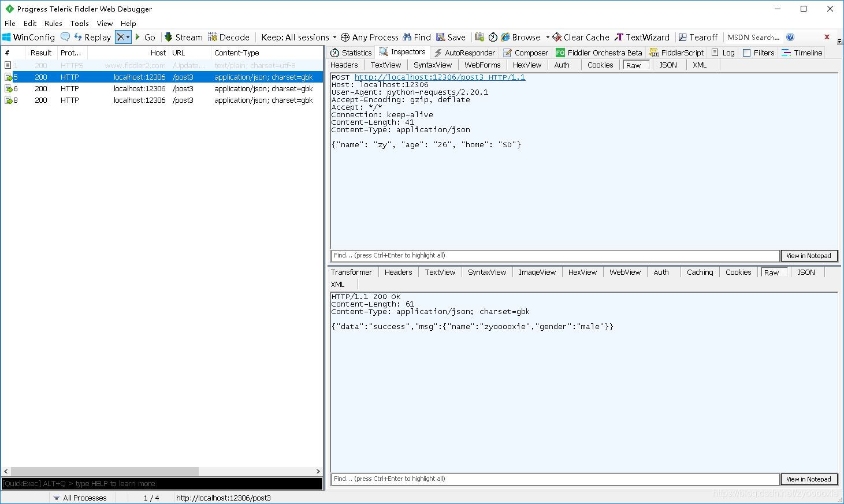Select the response XML tab

coord(338,285)
